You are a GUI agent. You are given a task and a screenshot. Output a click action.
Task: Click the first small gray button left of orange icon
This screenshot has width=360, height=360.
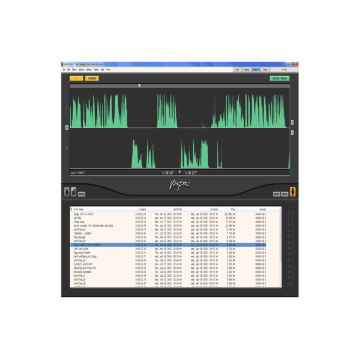point(276,194)
